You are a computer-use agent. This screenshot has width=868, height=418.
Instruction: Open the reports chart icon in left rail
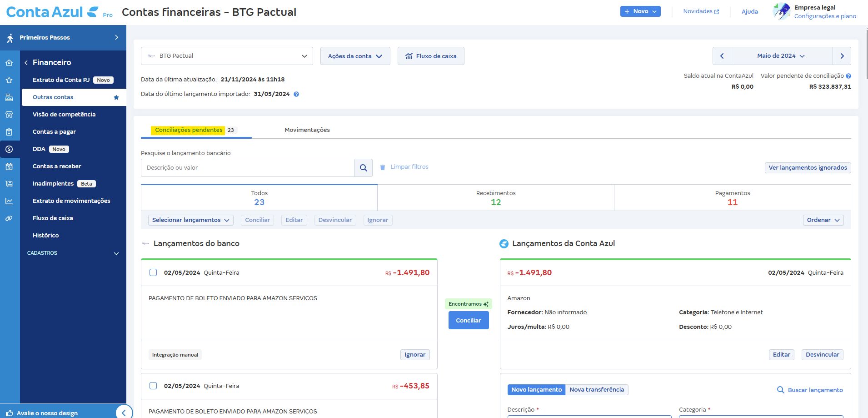[x=9, y=201]
